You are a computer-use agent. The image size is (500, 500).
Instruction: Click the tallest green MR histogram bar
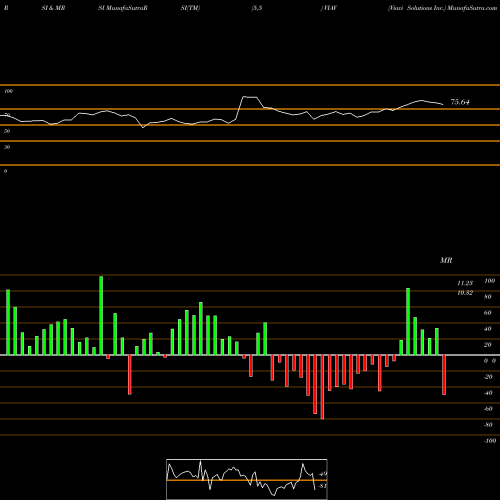point(101,315)
